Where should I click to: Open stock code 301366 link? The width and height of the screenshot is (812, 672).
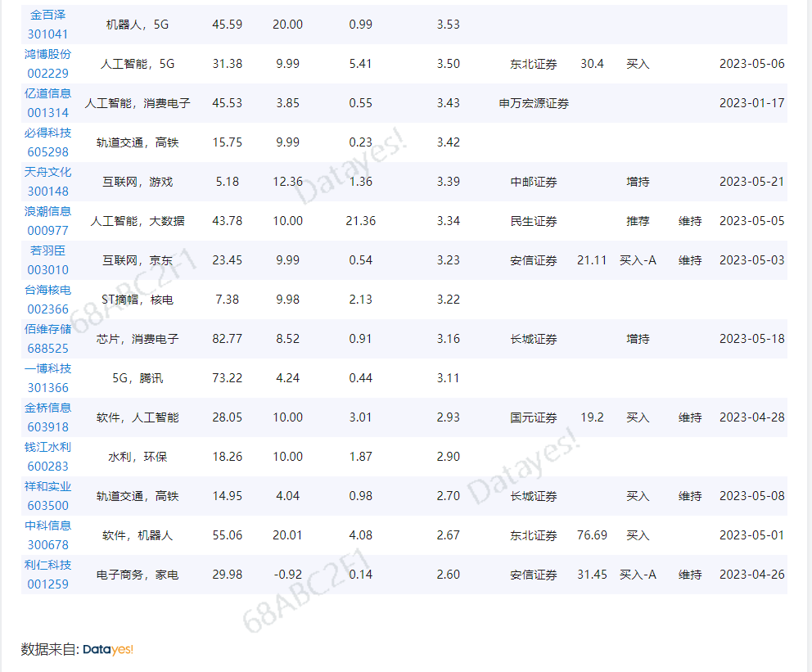click(47, 388)
